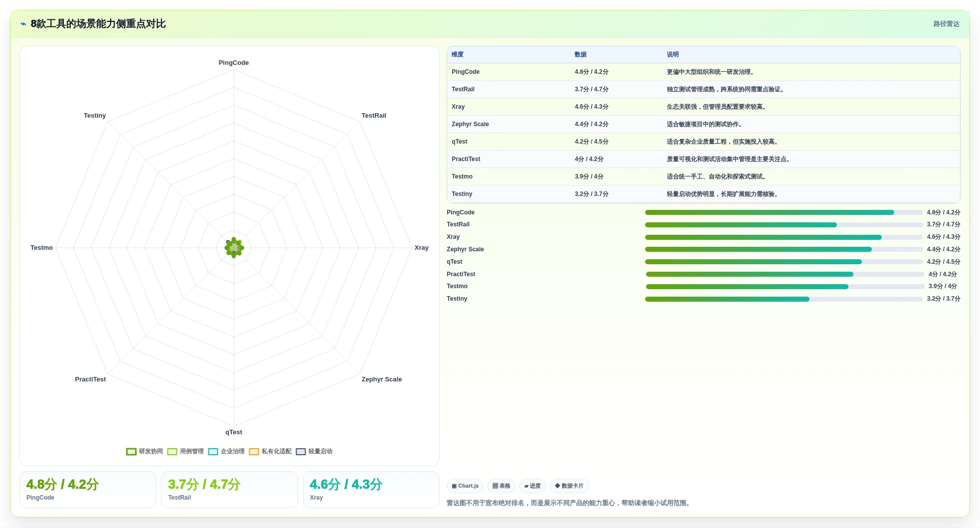Toggle the 用例管理 legend swatch
Image resolution: width=980 pixels, height=528 pixels.
pos(172,452)
